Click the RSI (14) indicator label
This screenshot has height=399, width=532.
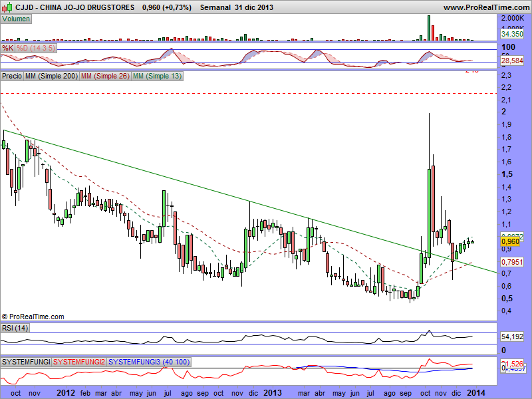tap(15, 328)
